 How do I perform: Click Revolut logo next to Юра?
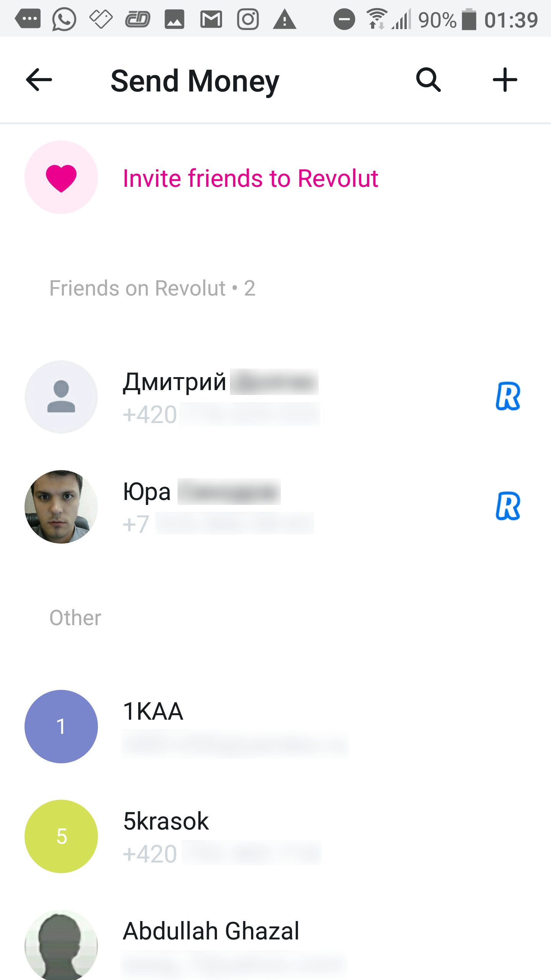[508, 506]
